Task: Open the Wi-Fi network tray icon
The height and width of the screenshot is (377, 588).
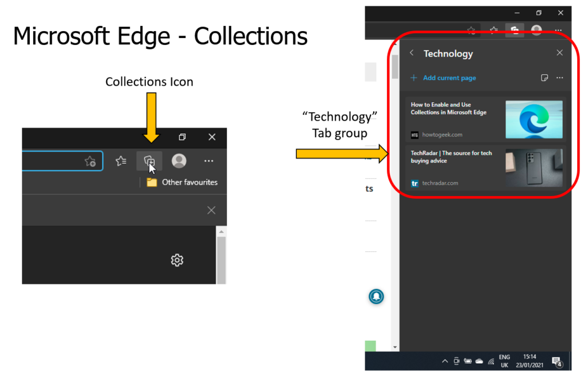Action: pyautogui.click(x=491, y=361)
